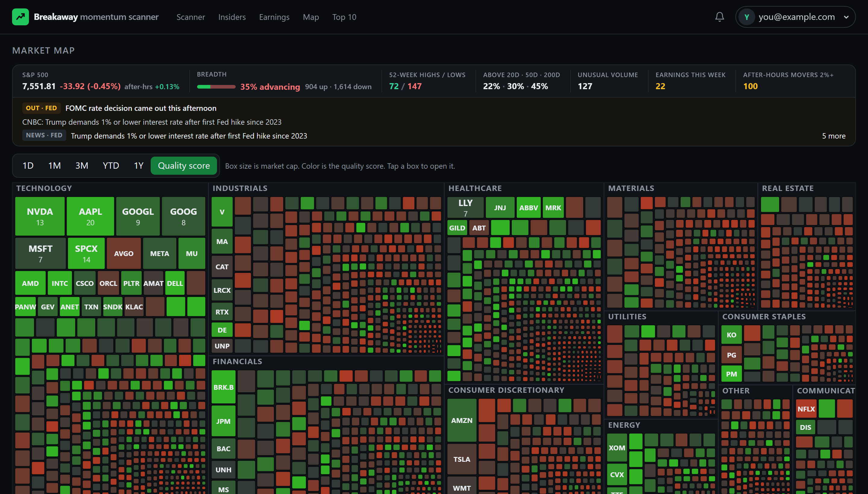This screenshot has width=868, height=494.
Task: Open the Earnings nav item
Action: tap(274, 17)
